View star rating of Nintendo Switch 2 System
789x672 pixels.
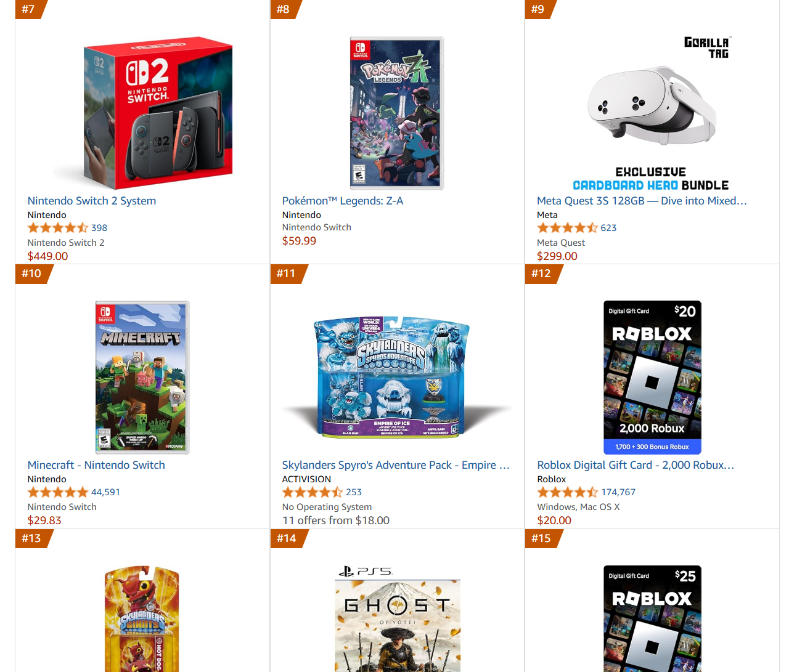coord(58,228)
